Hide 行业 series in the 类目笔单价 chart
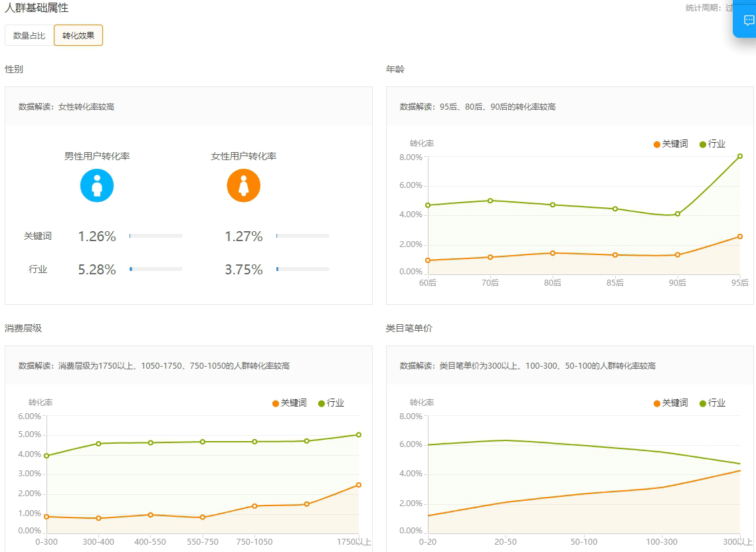Screen dimensions: 756x552 pyautogui.click(x=713, y=403)
